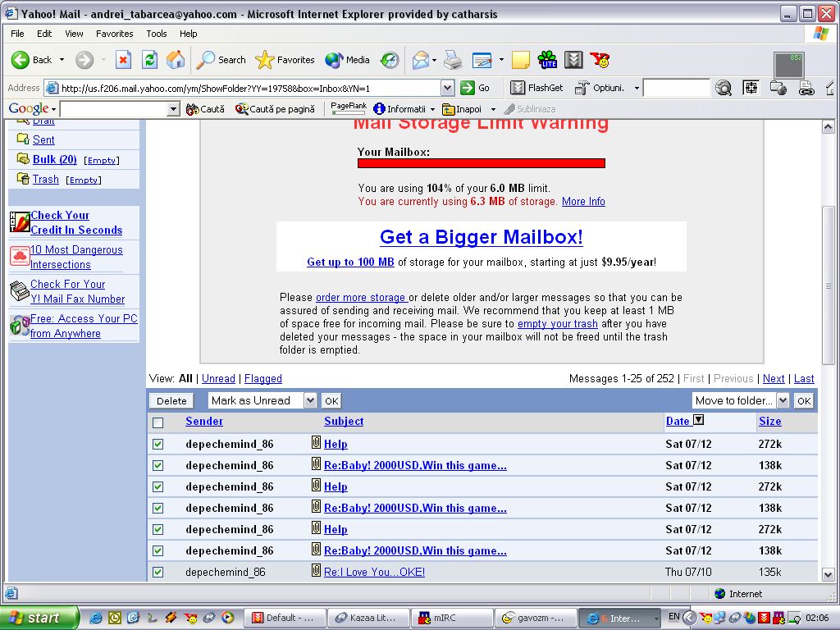Viewport: 840px width, 630px height.
Task: Open the Favorites menu in menu bar
Action: (x=114, y=34)
